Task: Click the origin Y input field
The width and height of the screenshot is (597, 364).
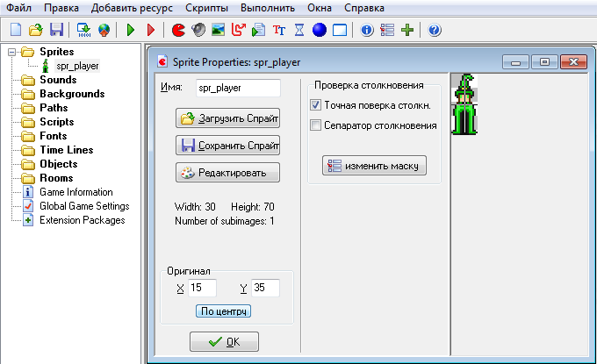Action: (x=265, y=288)
